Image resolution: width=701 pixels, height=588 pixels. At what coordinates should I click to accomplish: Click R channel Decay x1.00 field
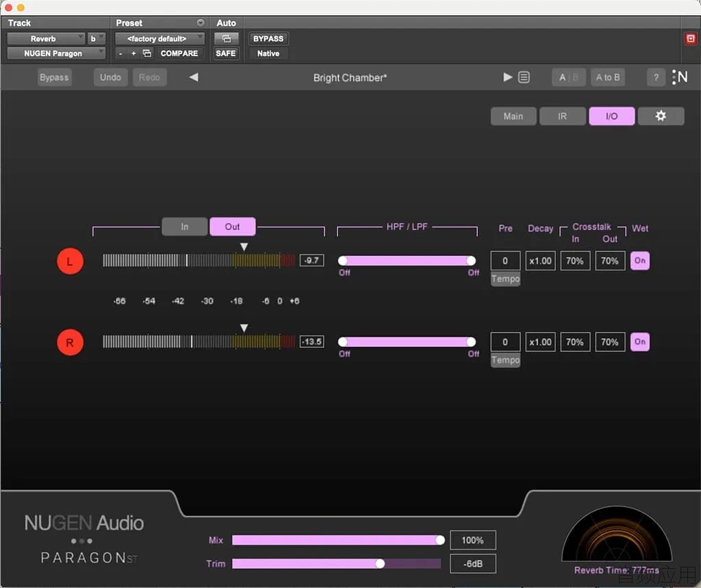[x=541, y=342]
